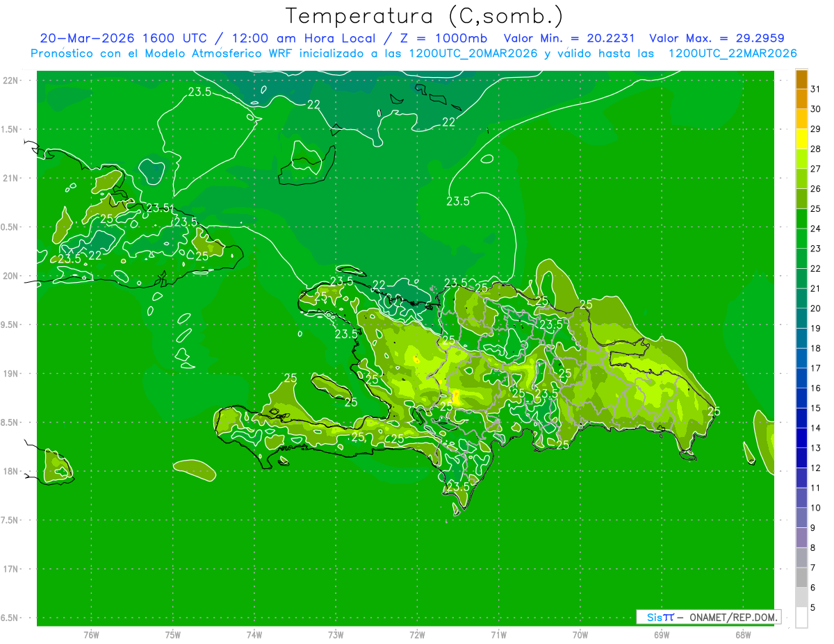The height and width of the screenshot is (644, 834).
Task: Pick the purple swatch between 8 and 9
Action: pos(801,538)
